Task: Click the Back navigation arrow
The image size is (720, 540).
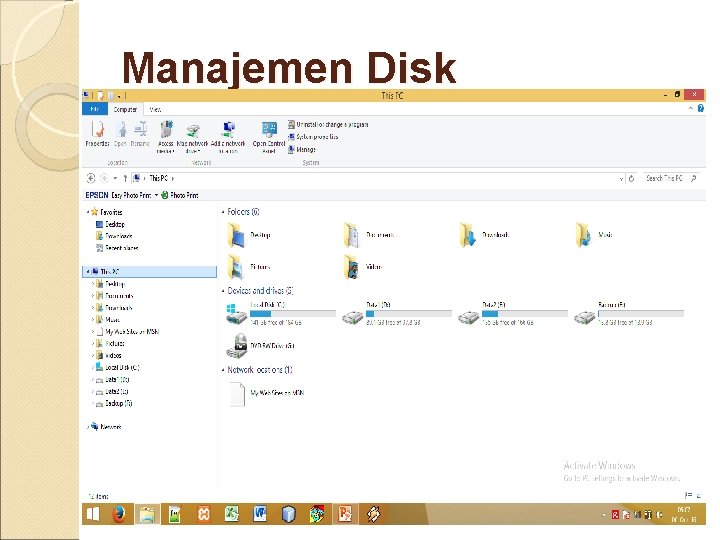Action: coord(91,178)
